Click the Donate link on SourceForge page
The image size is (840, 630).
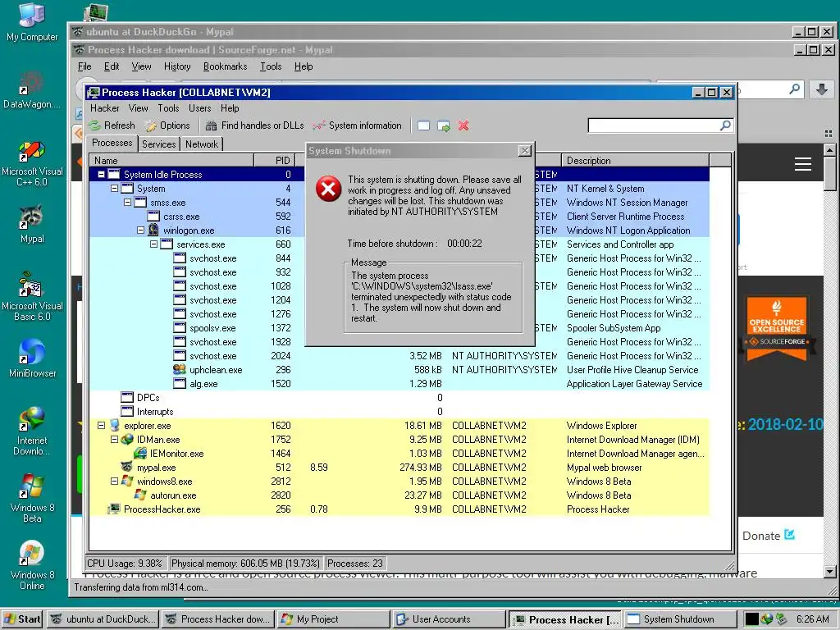768,536
